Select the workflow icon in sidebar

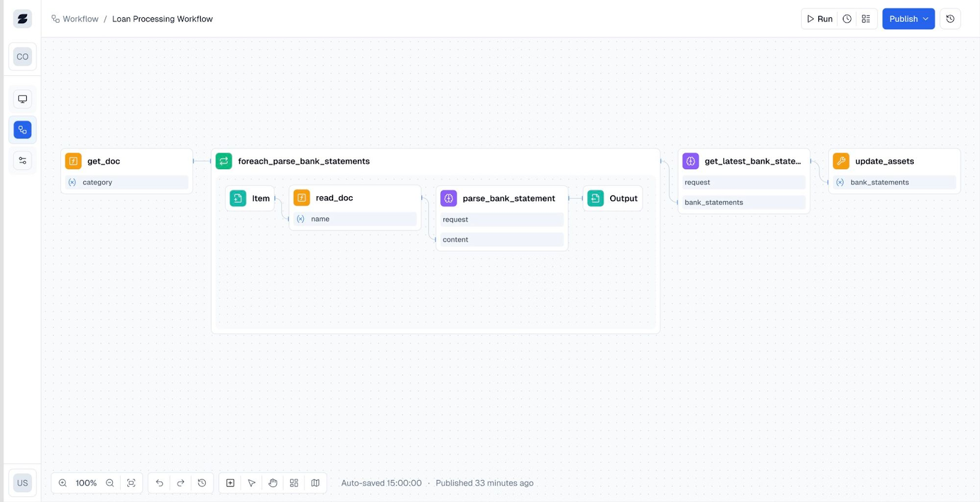tap(23, 130)
